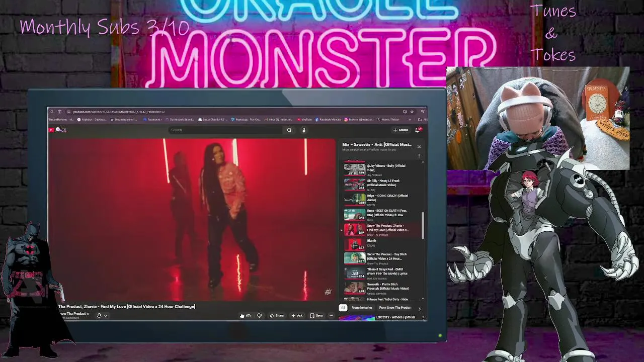Click the video player area
644x362 pixels.
(192, 220)
